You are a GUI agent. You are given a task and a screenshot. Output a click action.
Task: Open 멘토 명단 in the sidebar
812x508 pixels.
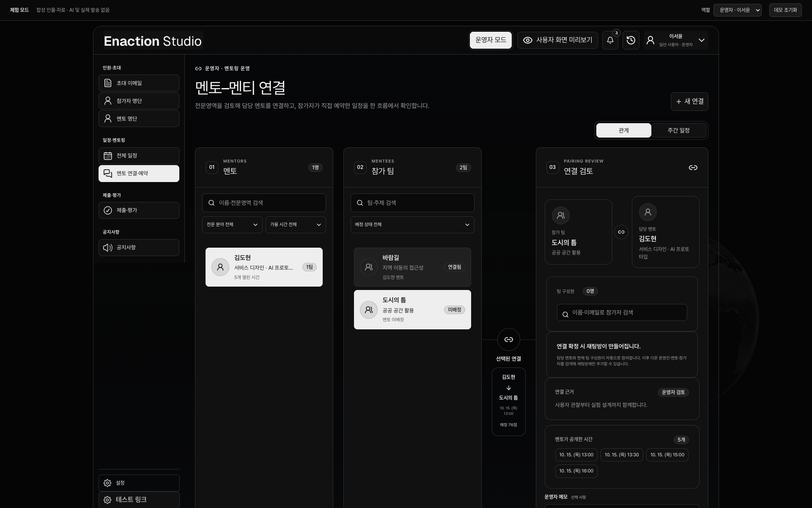pos(139,119)
